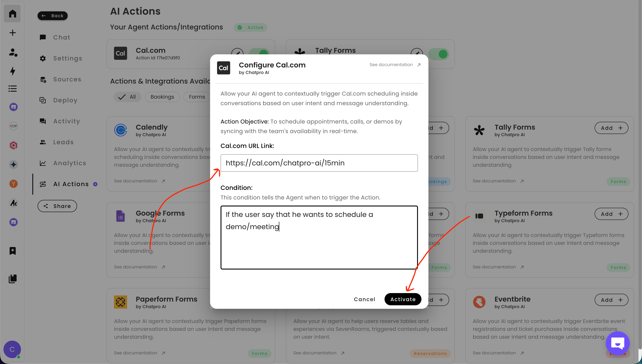Click the user avatar icon at bottom left
The width and height of the screenshot is (642, 364).
pos(12,349)
